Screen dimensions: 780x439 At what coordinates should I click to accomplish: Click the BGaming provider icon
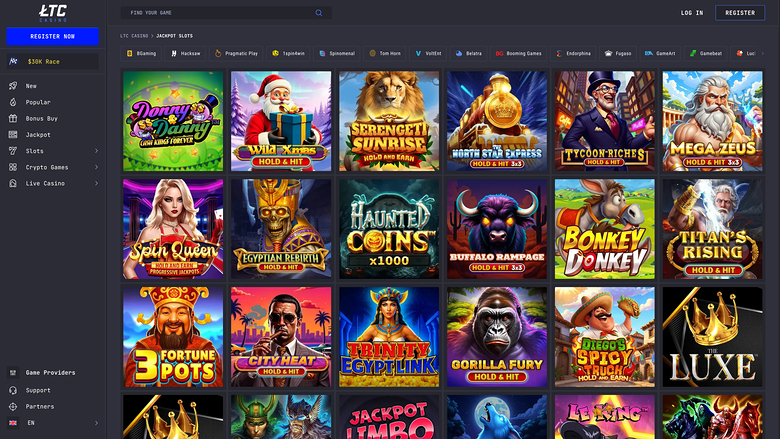129,53
